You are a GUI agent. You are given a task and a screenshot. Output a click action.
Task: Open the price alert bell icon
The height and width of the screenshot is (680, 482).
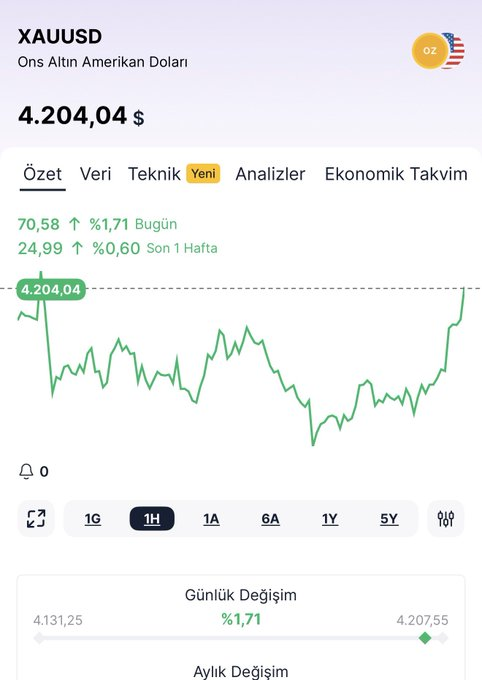[x=26, y=471]
